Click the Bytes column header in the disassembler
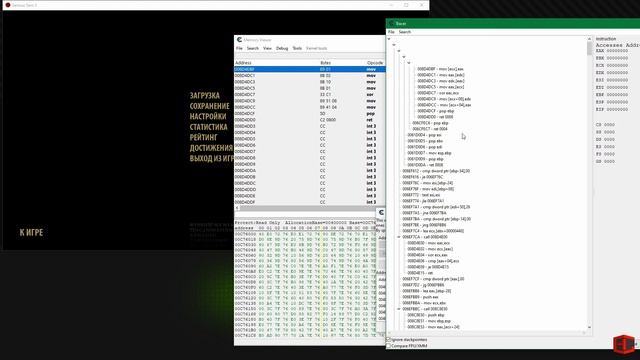640x360 pixels. pos(325,63)
